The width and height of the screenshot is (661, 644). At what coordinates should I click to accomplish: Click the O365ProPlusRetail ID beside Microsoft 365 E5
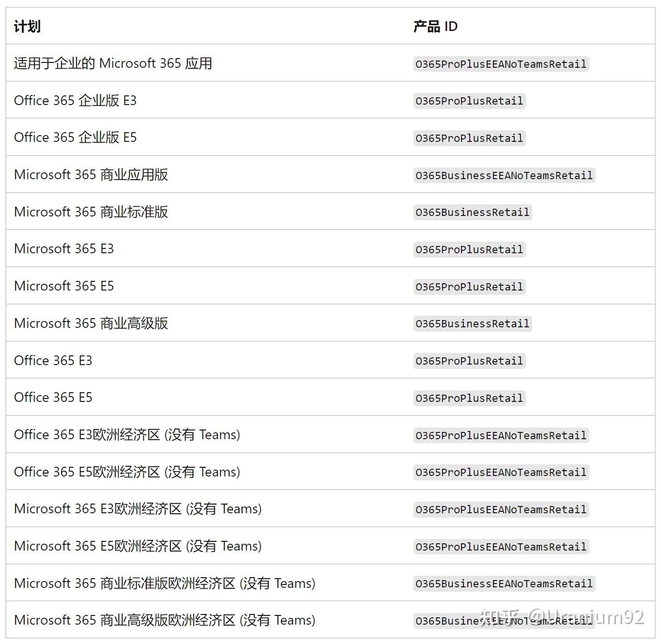pyautogui.click(x=469, y=286)
